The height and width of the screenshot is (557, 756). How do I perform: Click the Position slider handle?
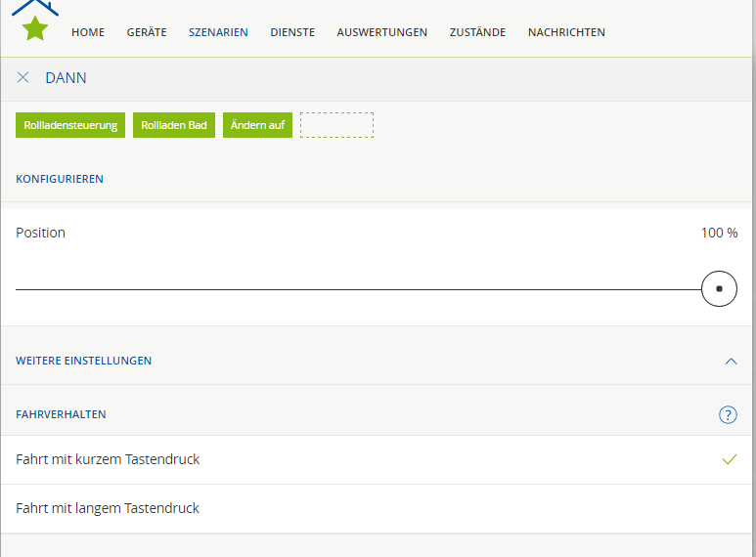719,289
